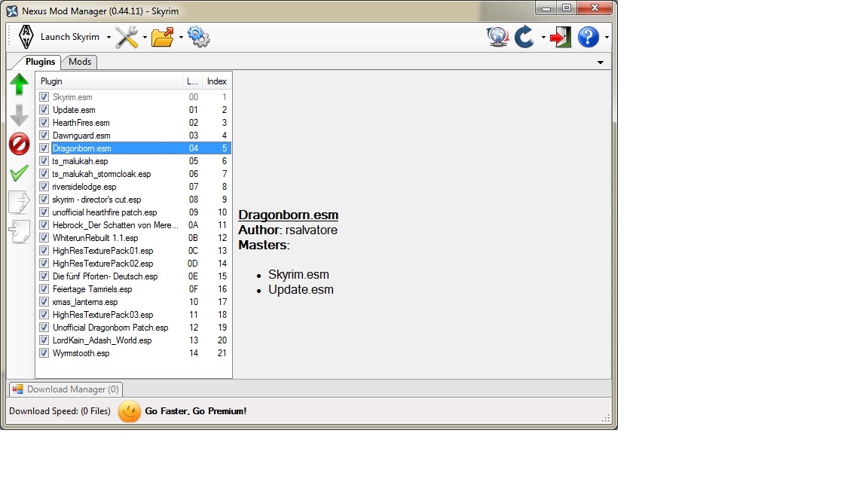This screenshot has width=868, height=488.
Task: Uncheck the Dawnguard.esm plugin checkbox
Action: pos(44,136)
